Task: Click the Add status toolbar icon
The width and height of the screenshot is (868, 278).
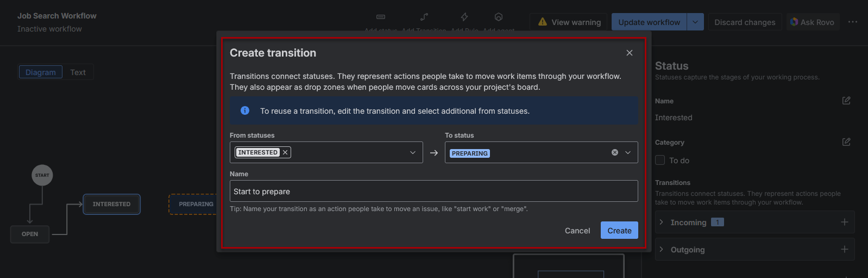Action: click(x=381, y=17)
